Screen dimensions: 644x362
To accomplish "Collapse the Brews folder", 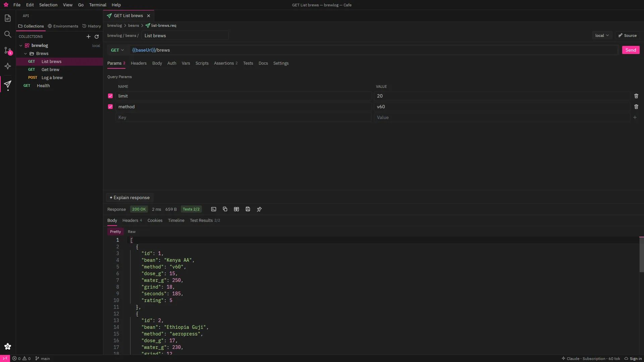I will pyautogui.click(x=25, y=54).
